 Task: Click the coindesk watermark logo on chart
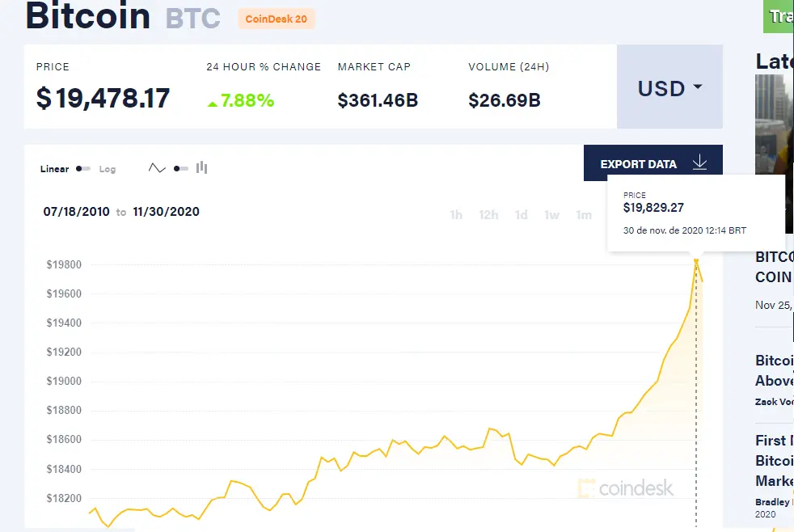[625, 488]
